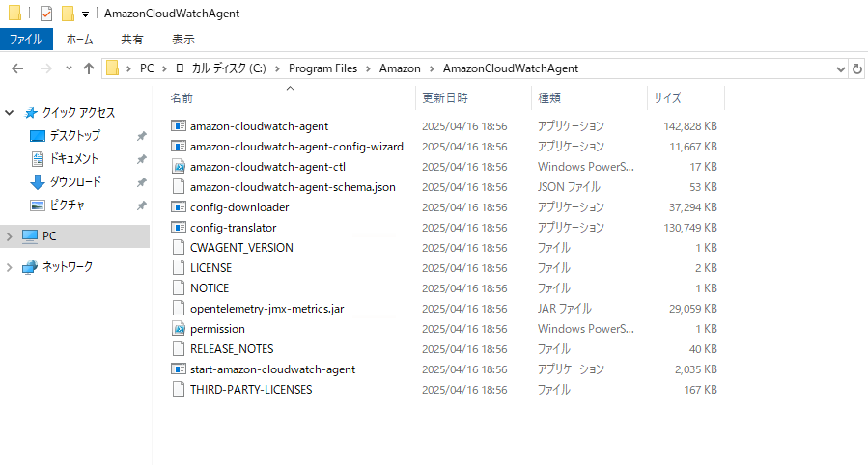This screenshot has width=868, height=465.
Task: Click the LICENSE file icon
Action: point(179,267)
